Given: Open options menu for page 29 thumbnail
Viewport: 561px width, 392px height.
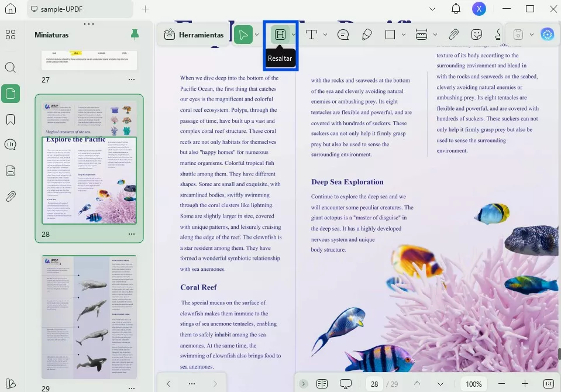Looking at the screenshot, I should [x=132, y=388].
